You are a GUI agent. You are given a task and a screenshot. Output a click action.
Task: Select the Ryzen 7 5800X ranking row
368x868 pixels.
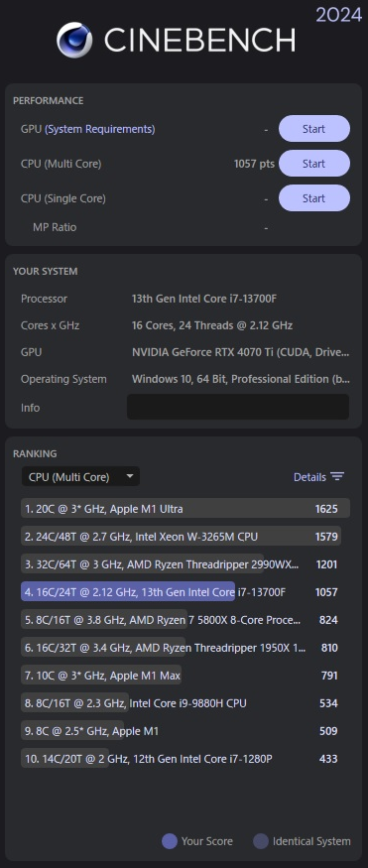185,620
